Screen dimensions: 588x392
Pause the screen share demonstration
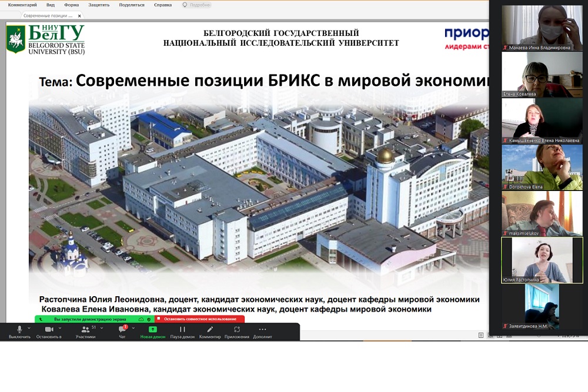point(182,330)
